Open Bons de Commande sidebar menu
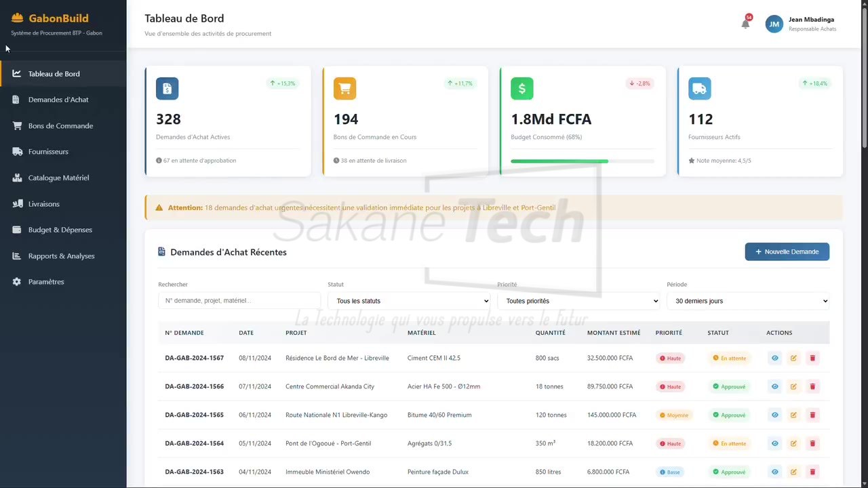Viewport: 868px width, 488px height. tap(63, 126)
